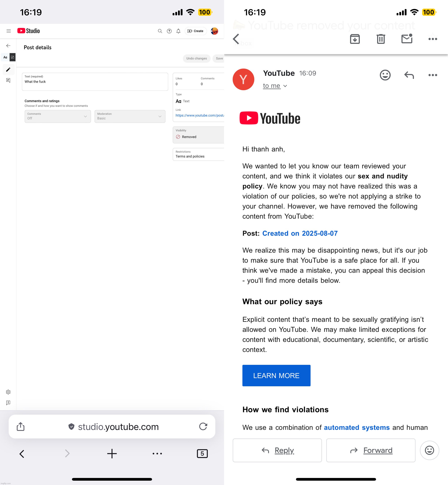Open the youtube.com/post link
448x485 pixels.
pyautogui.click(x=200, y=115)
